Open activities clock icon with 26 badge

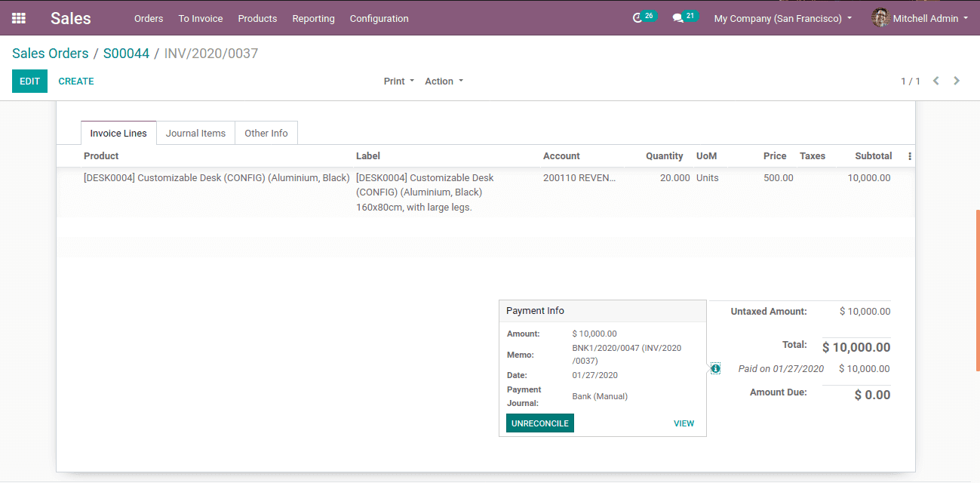click(644, 17)
